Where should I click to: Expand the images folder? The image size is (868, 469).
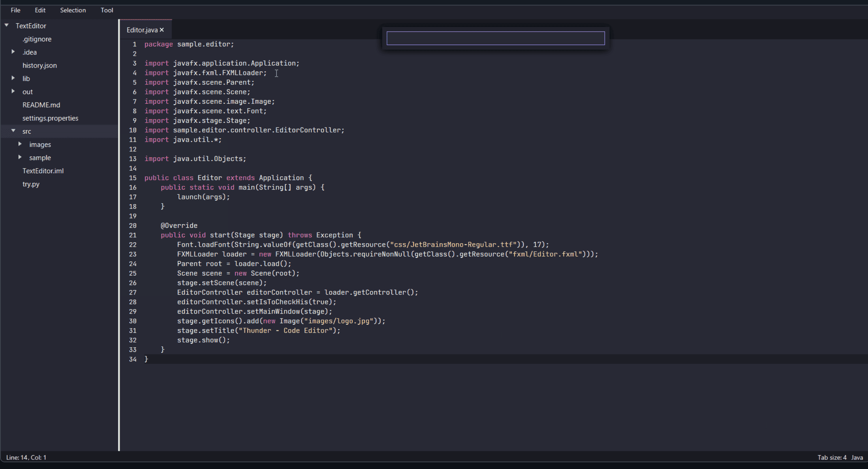20,144
